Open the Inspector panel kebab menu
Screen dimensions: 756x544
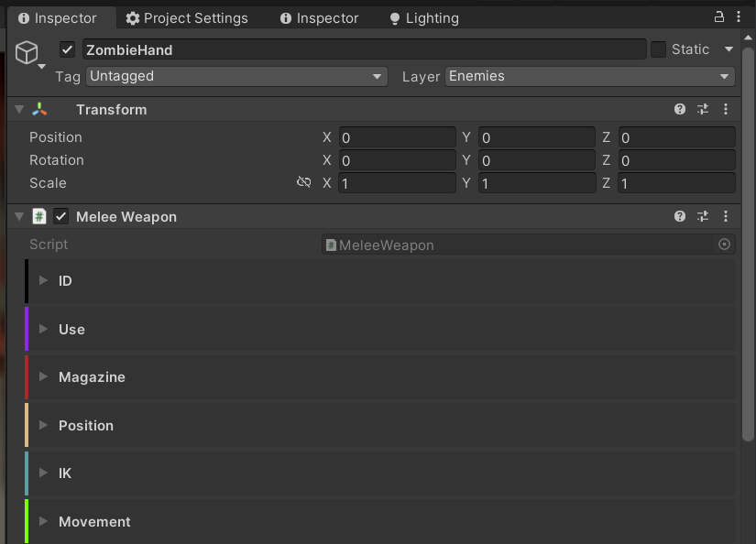pyautogui.click(x=739, y=16)
